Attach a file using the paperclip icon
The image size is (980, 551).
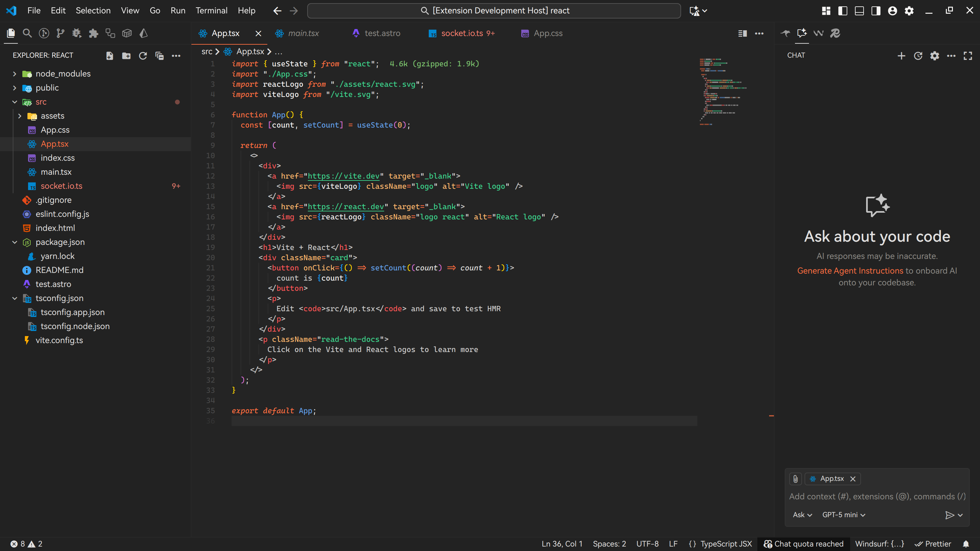click(x=795, y=479)
